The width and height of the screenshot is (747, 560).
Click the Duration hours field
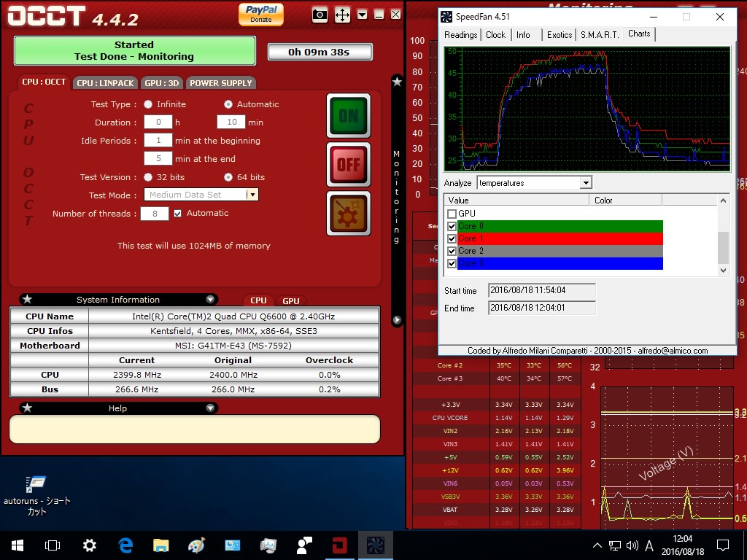158,122
